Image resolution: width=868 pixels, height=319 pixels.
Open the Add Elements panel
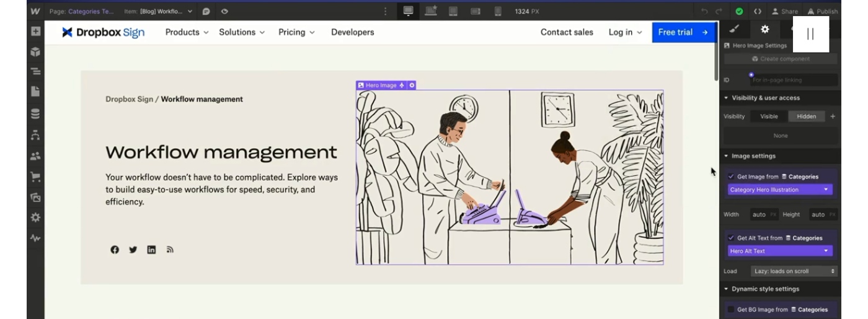[x=35, y=32]
